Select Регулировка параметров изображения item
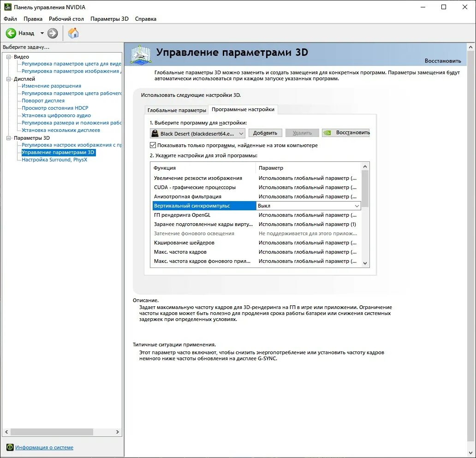This screenshot has width=476, height=458. (71, 71)
